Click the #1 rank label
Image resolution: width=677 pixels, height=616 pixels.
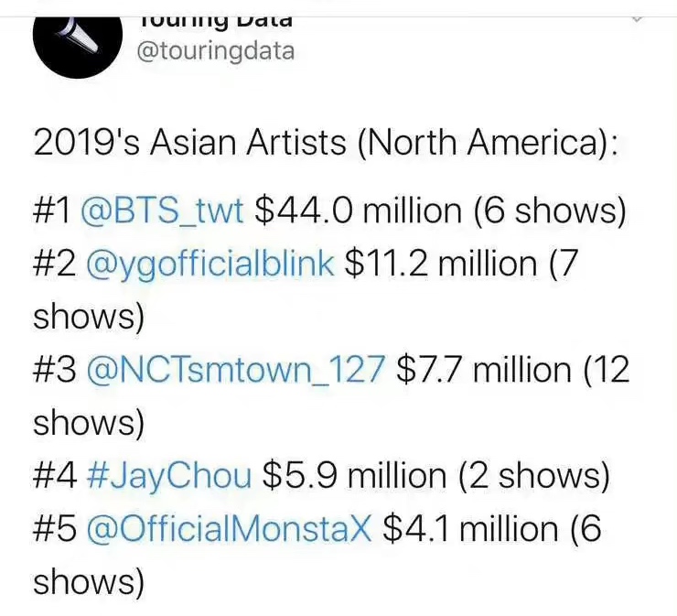tap(51, 211)
